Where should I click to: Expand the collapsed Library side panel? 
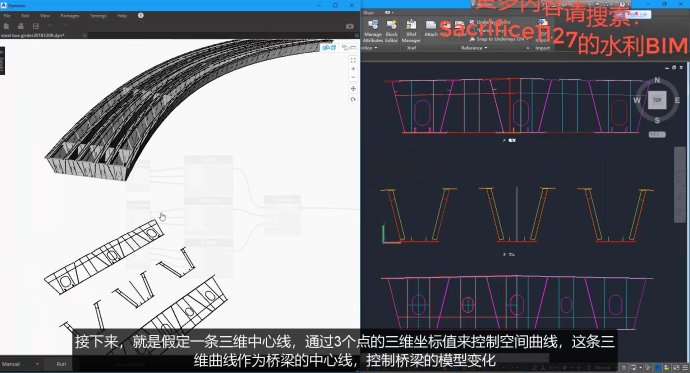coord(2,61)
